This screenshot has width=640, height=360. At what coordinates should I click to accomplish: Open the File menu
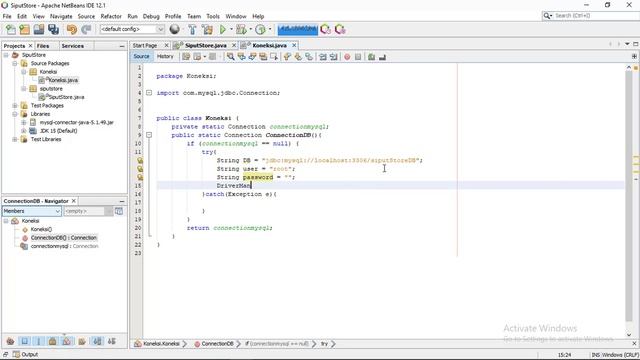click(7, 16)
